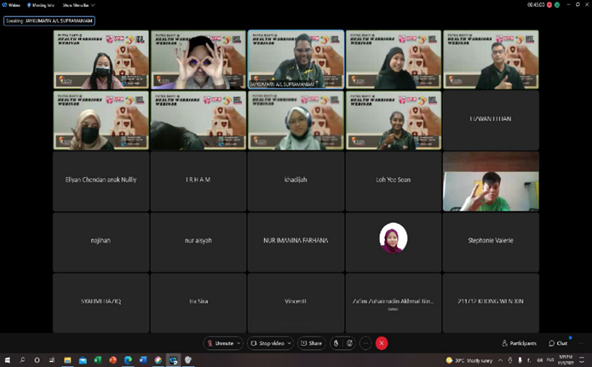Open the more options ellipsis button
592x367 pixels.
[x=365, y=343]
